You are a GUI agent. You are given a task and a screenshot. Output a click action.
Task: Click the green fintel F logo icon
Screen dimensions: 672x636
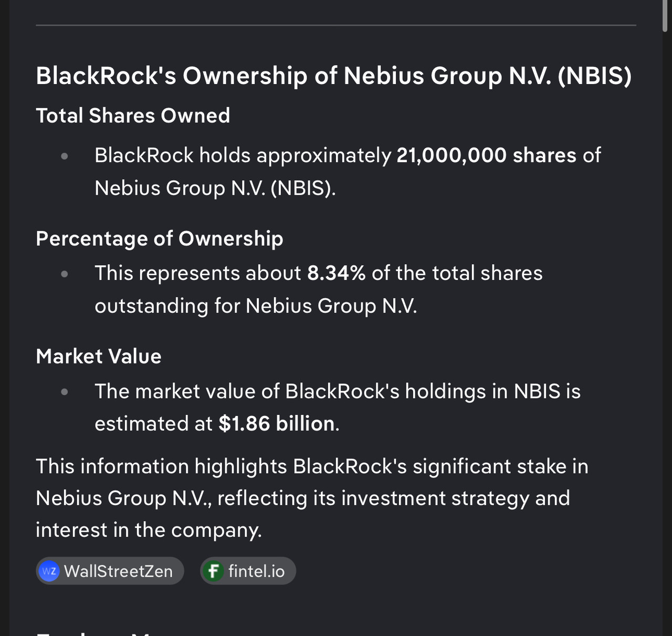tap(213, 571)
